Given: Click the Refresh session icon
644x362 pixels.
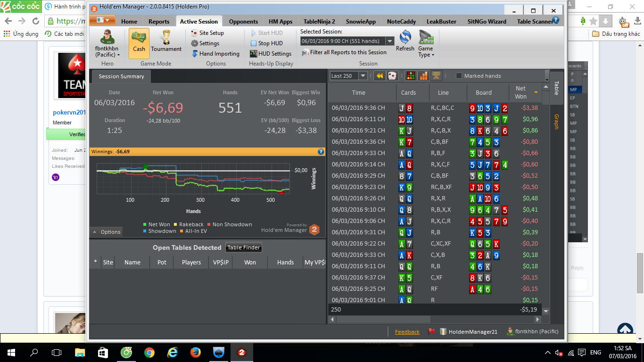Looking at the screenshot, I should (x=405, y=41).
